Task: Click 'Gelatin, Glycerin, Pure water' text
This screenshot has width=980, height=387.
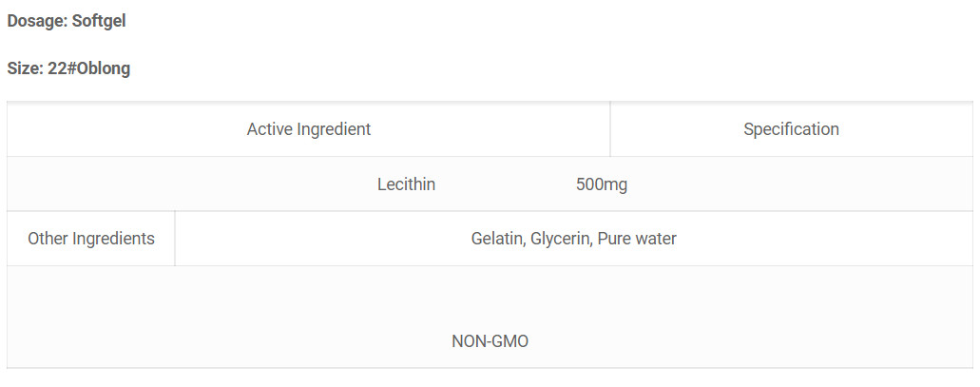Action: point(574,239)
